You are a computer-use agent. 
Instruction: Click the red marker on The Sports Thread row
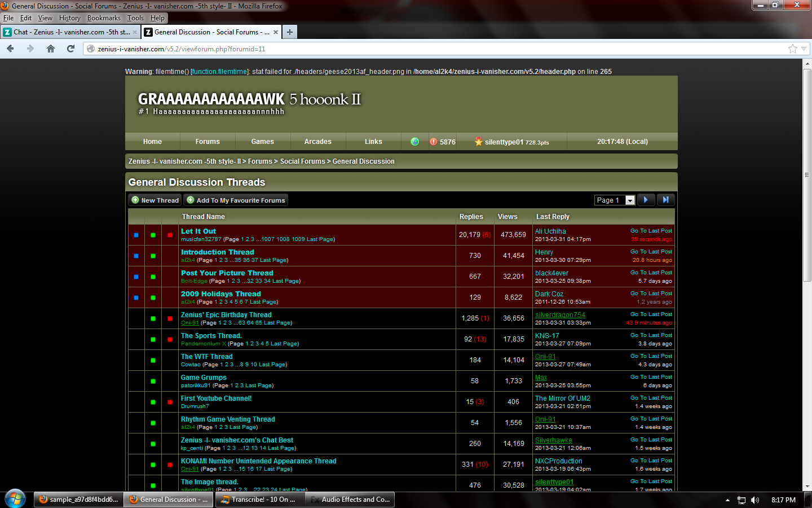tap(170, 339)
